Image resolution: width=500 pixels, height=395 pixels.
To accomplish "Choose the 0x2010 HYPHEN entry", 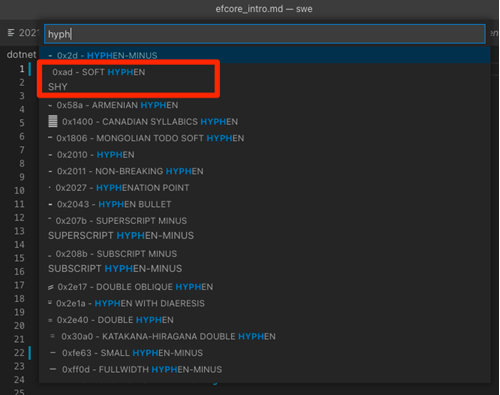I will click(x=265, y=155).
